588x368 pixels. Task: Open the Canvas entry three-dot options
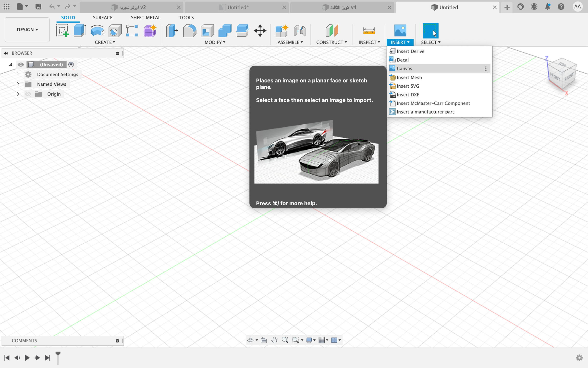click(x=486, y=69)
